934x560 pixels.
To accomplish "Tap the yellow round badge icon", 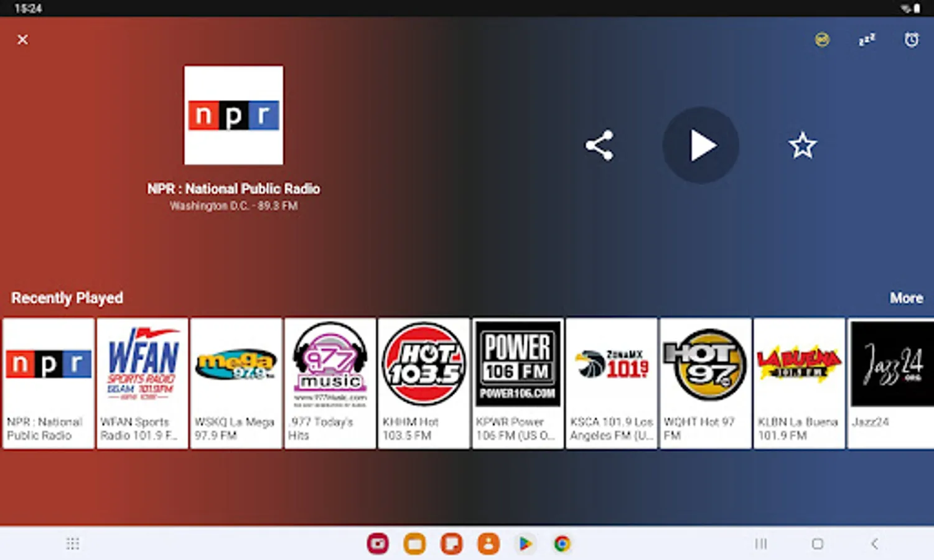I will coord(822,40).
